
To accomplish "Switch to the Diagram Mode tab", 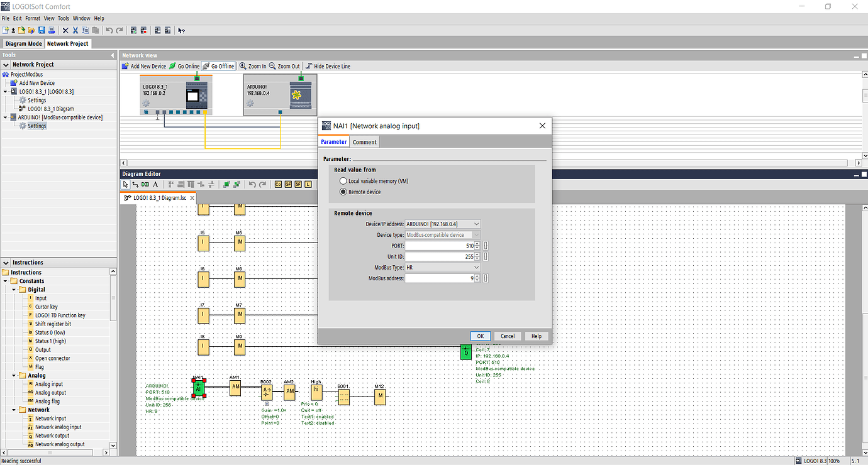I will click(x=23, y=43).
